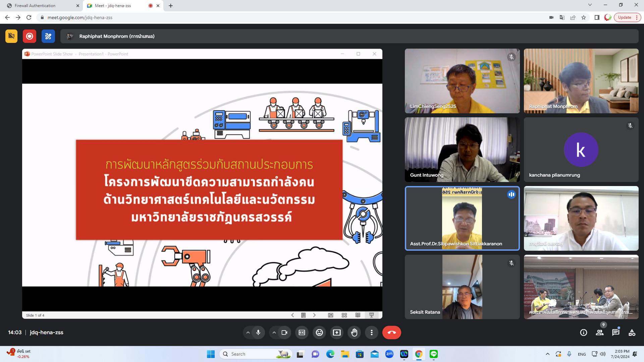This screenshot has width=644, height=362.
Task: Leave the call with red button
Action: point(391,333)
